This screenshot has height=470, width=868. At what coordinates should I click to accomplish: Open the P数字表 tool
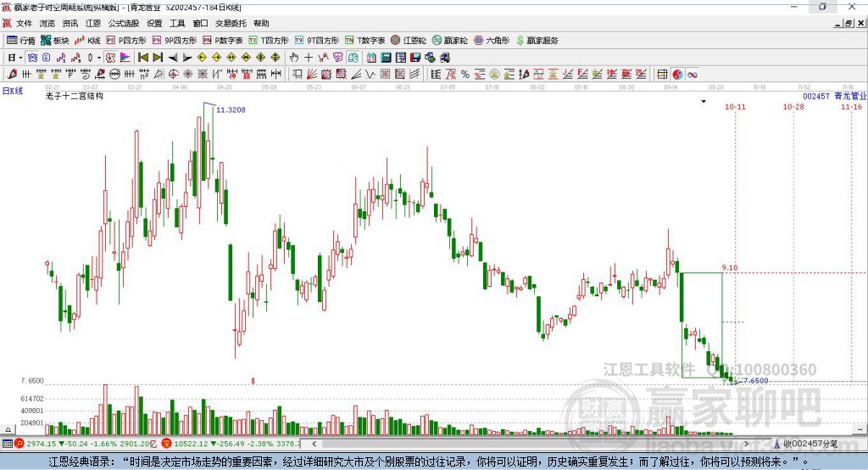[x=223, y=41]
